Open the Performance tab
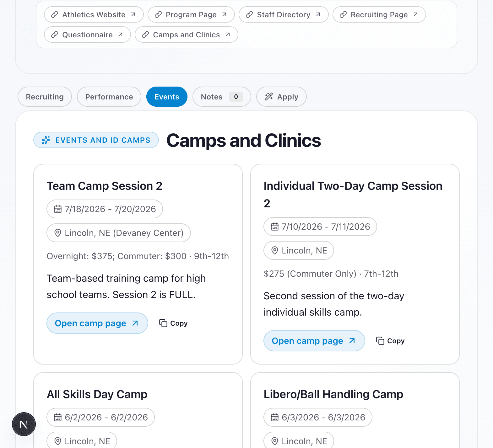493x448 pixels. click(109, 97)
